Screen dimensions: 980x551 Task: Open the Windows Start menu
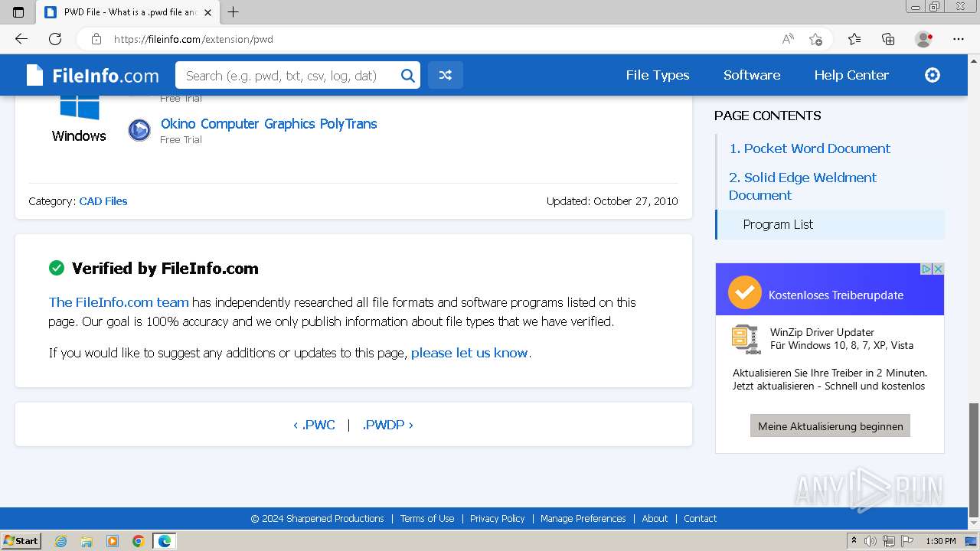(x=21, y=541)
